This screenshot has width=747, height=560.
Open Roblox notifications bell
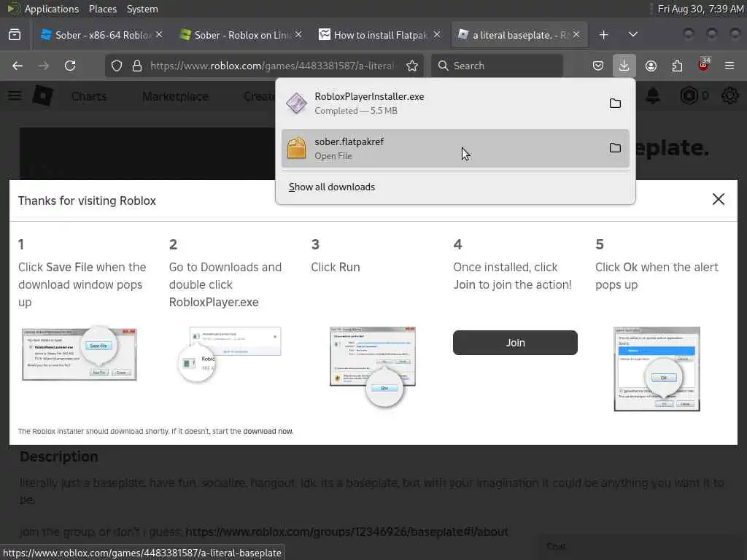[x=653, y=96]
